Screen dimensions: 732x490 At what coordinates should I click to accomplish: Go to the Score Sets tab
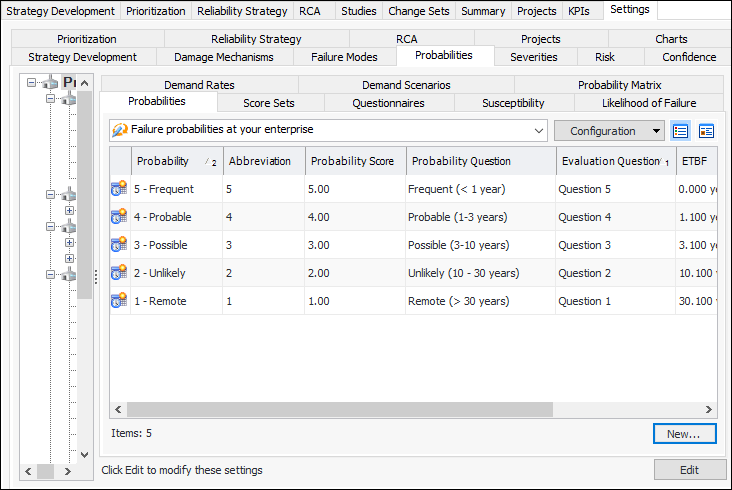pyautogui.click(x=269, y=103)
